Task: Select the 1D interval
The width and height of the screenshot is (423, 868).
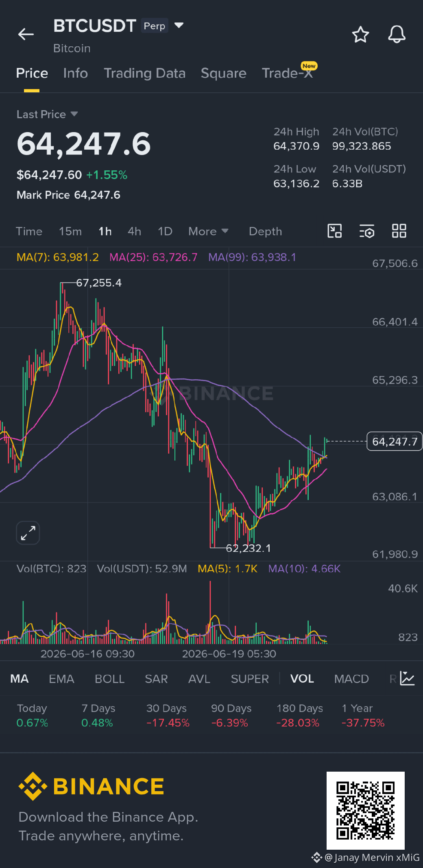Action: [x=165, y=231]
